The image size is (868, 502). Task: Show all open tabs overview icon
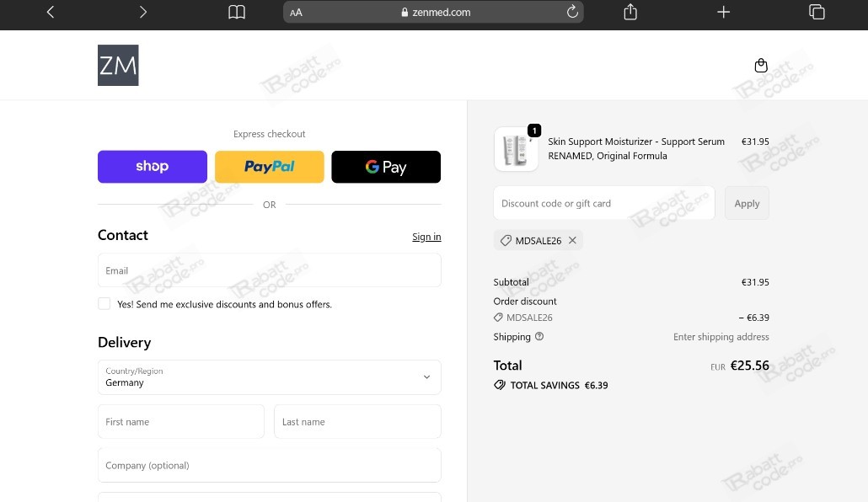[817, 12]
